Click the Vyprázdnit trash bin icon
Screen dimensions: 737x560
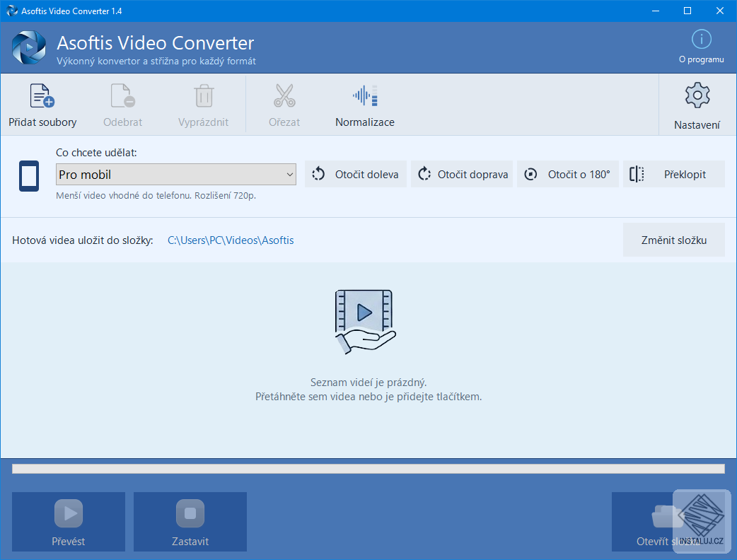(x=204, y=95)
